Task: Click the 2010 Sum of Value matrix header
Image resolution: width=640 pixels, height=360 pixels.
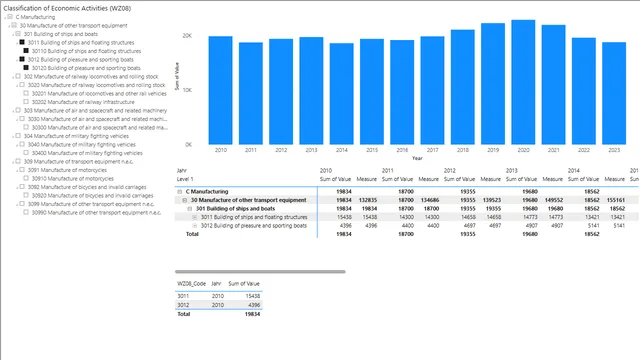Action: click(x=335, y=179)
